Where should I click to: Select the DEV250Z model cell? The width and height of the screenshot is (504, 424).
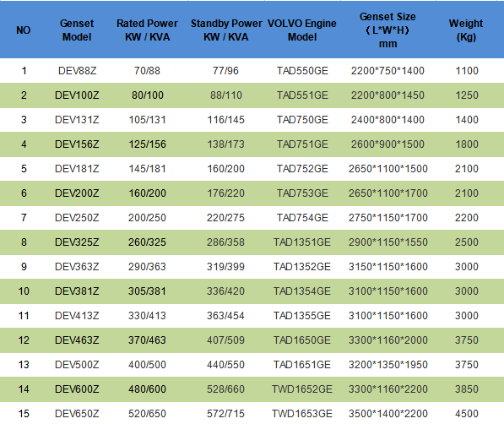point(77,217)
